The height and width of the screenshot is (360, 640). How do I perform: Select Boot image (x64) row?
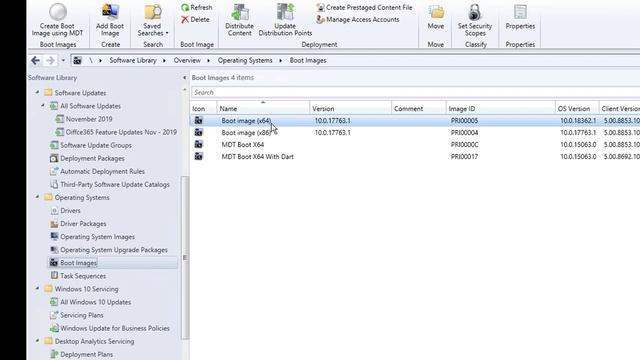tap(415, 120)
